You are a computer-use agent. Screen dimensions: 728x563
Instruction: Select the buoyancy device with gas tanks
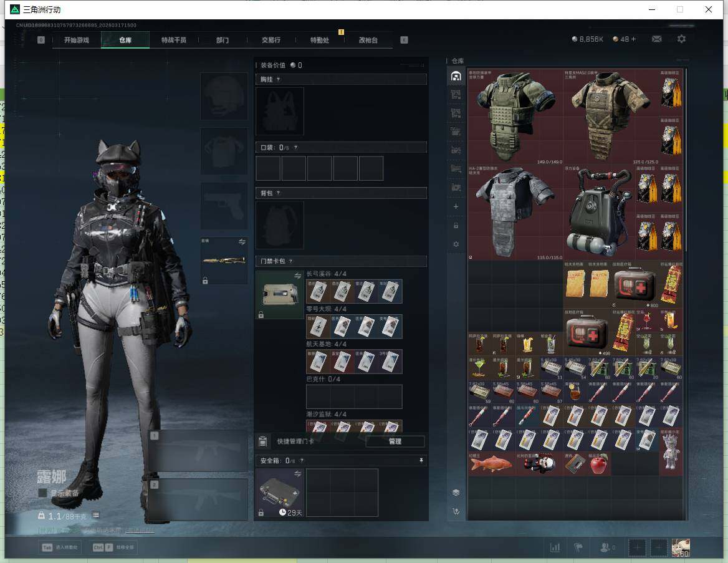600,213
